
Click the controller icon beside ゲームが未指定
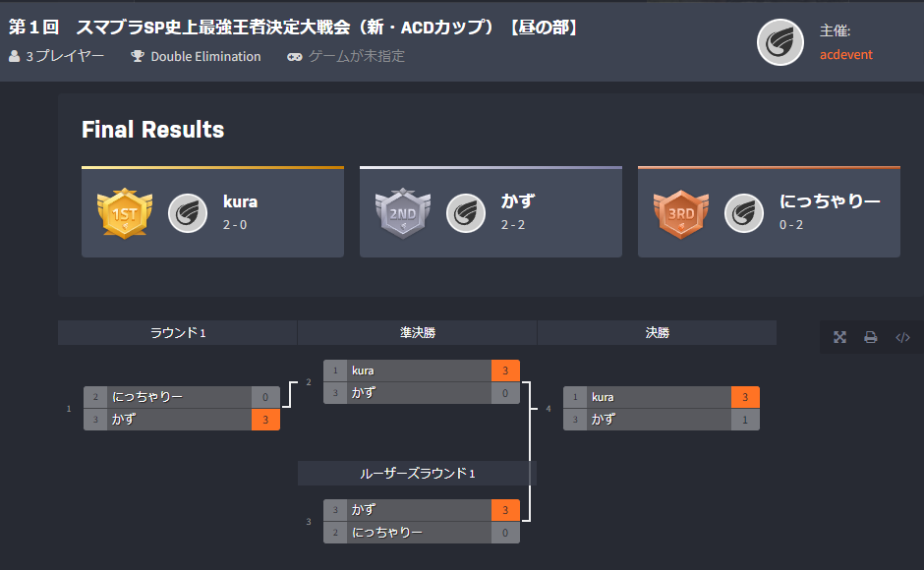coord(296,56)
